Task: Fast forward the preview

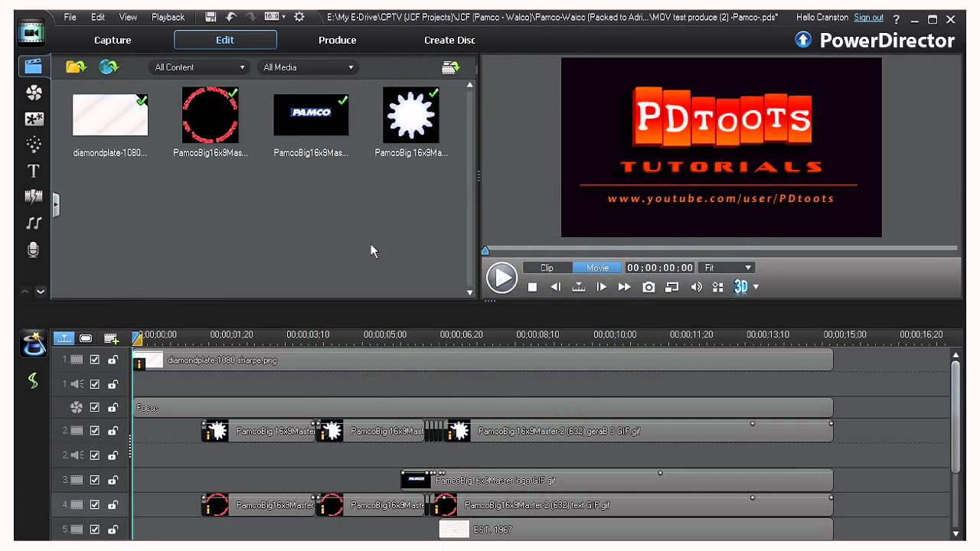Action: (x=625, y=287)
